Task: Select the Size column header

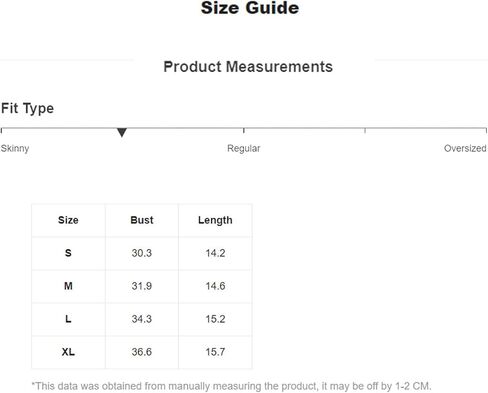Action: click(x=68, y=220)
